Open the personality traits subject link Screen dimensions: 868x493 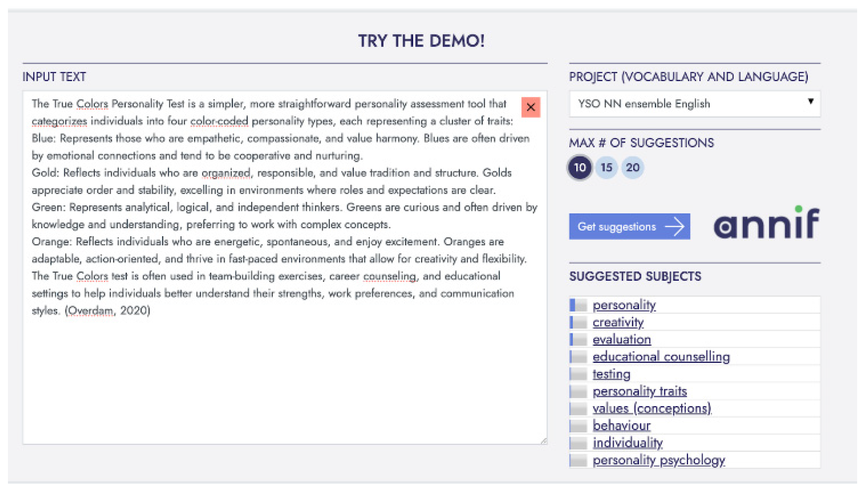639,391
